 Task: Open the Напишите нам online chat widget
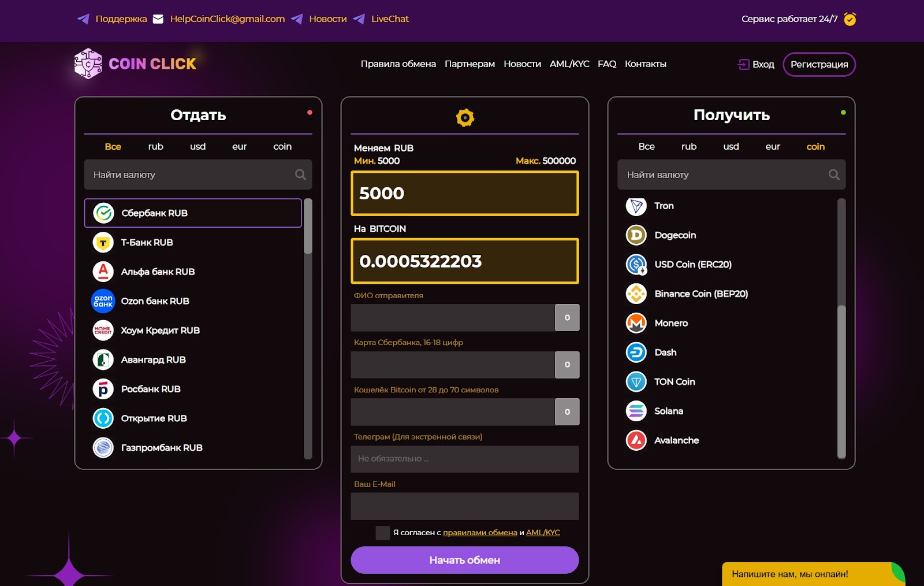(x=813, y=574)
